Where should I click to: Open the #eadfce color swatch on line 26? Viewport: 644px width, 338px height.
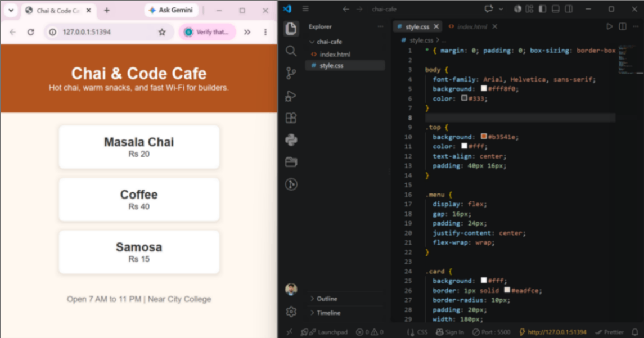click(x=507, y=290)
